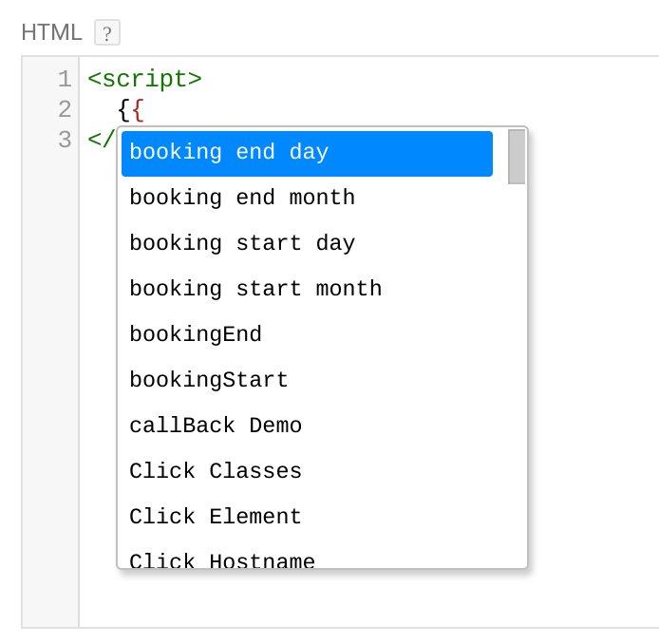Pick the 'bookingEnd' variable suggestion

[307, 335]
